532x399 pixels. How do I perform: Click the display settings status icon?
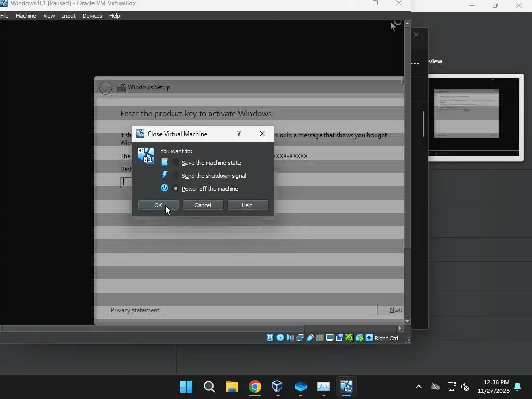(329, 338)
